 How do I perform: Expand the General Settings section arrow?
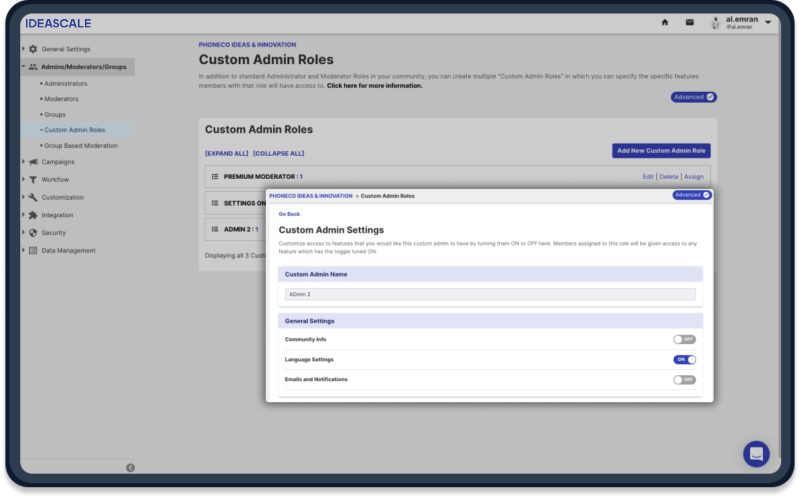(x=23, y=49)
